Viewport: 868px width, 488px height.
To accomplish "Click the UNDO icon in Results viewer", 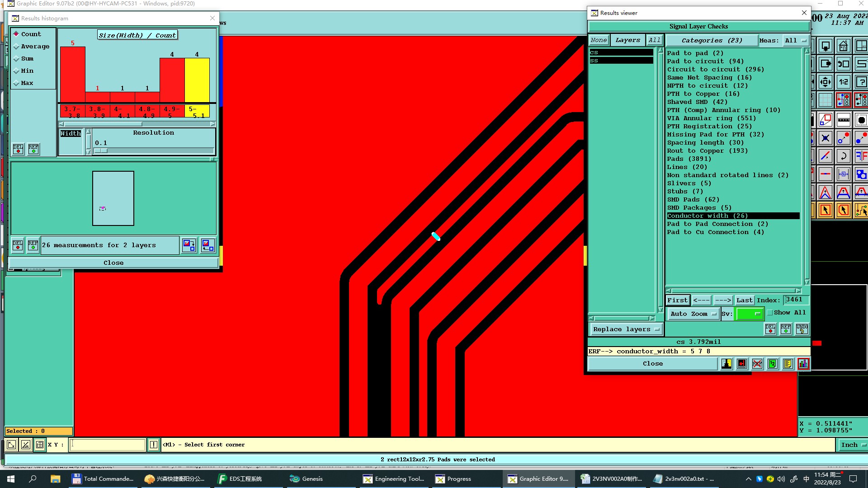I will click(802, 328).
